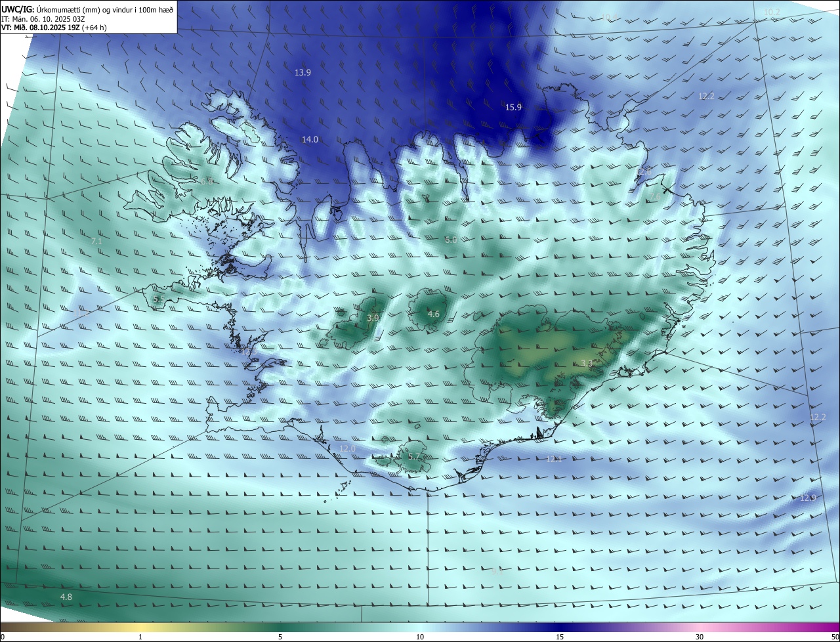Click the 4.6 value label
The width and height of the screenshot is (840, 642).
tap(434, 314)
